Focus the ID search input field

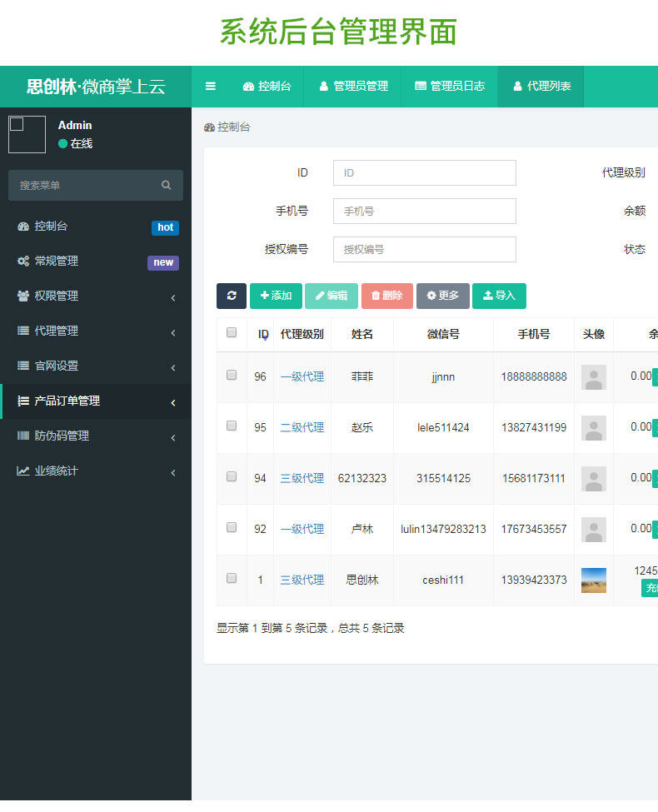pyautogui.click(x=424, y=173)
